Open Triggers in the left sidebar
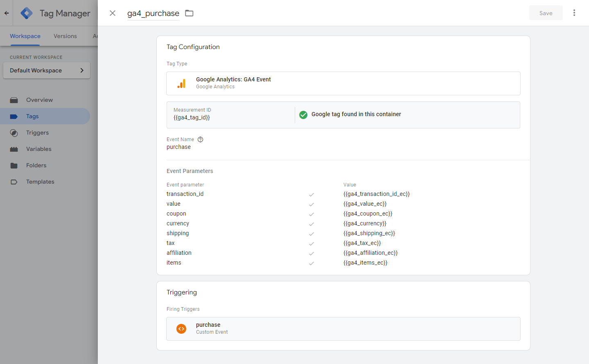The image size is (589, 364). click(x=37, y=133)
